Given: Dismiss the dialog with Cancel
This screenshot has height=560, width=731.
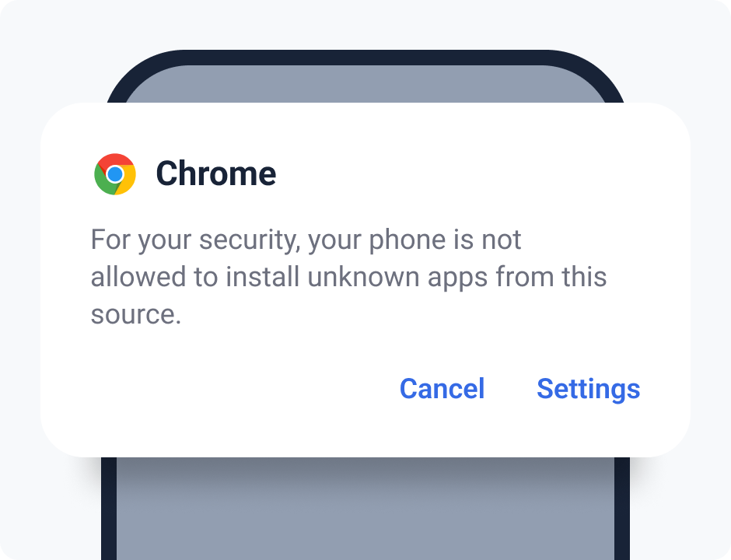Looking at the screenshot, I should coord(442,389).
